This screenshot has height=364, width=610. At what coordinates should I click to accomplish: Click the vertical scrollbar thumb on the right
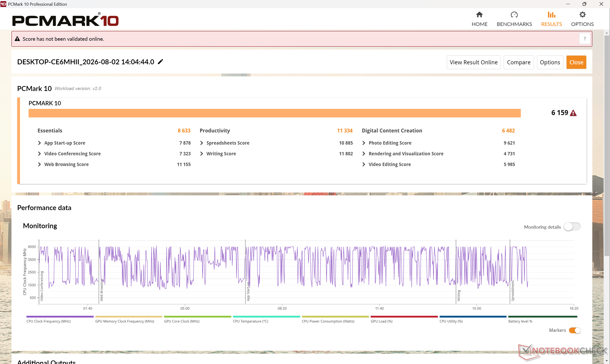607,146
